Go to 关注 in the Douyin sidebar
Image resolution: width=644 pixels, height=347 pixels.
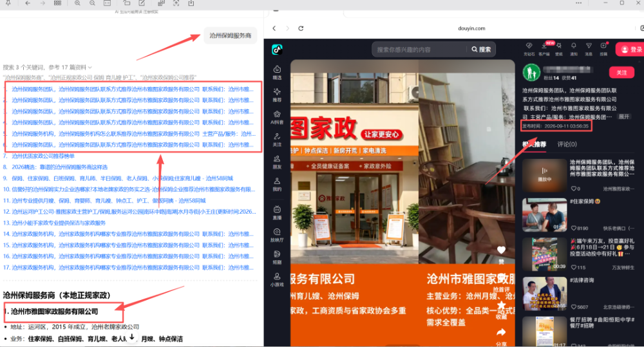tap(277, 139)
